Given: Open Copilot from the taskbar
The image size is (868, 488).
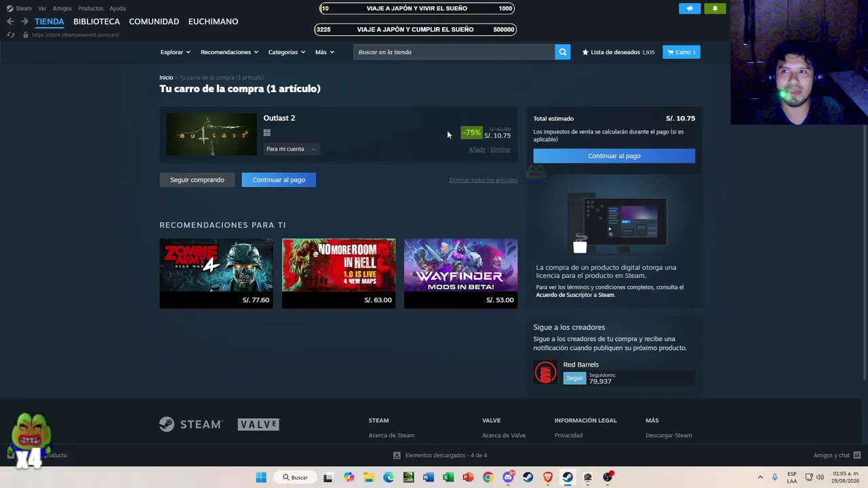Looking at the screenshot, I should click(x=349, y=477).
